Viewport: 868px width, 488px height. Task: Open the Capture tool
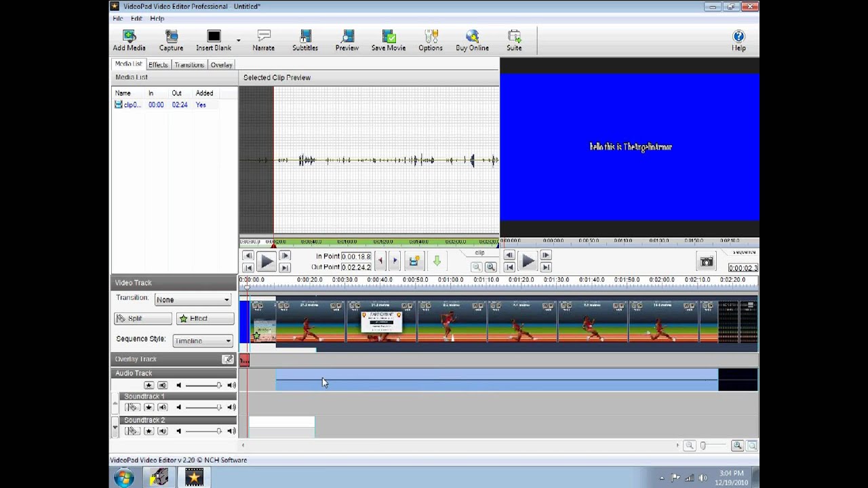pyautogui.click(x=171, y=41)
